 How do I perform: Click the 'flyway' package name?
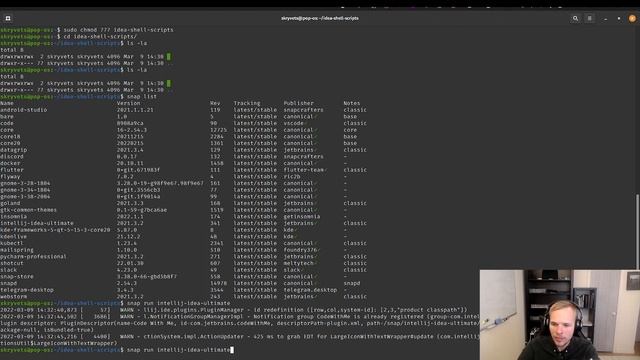pyautogui.click(x=10, y=176)
